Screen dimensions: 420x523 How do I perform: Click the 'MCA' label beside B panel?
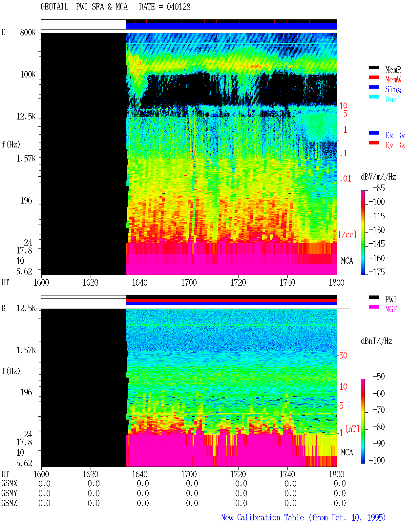pyautogui.click(x=347, y=453)
